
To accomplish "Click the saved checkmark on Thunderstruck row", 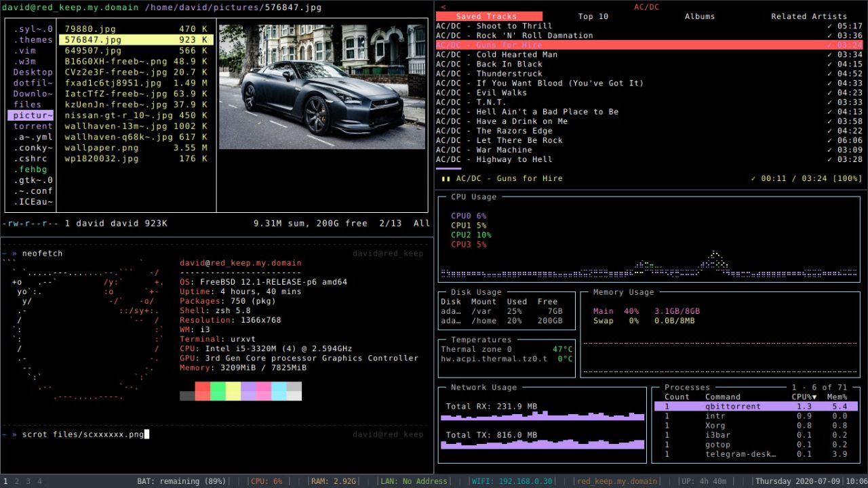I will coord(830,73).
